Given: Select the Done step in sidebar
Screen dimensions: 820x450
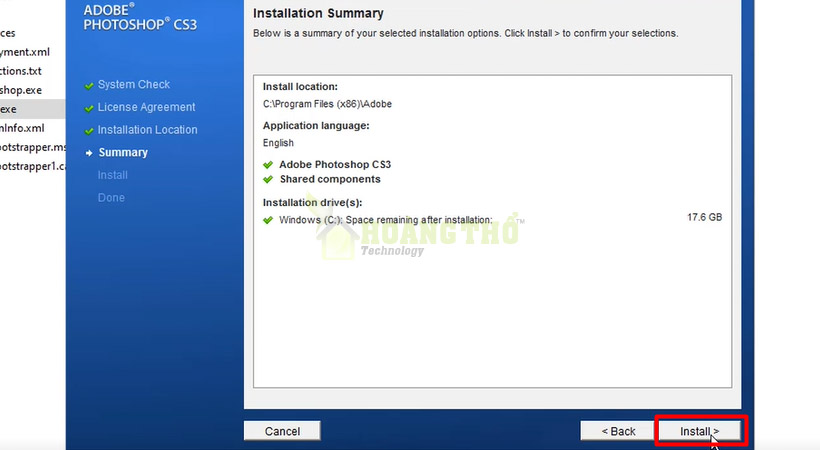Looking at the screenshot, I should [x=111, y=197].
